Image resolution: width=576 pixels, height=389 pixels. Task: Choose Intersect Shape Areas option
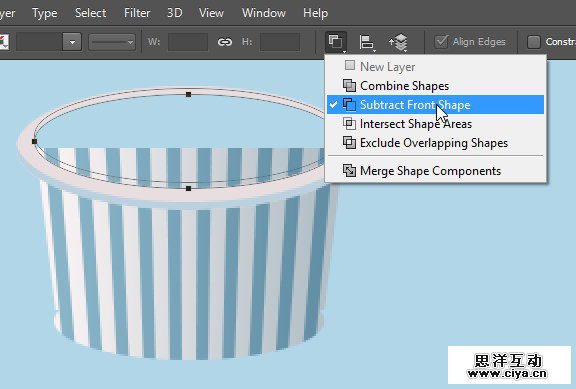point(435,124)
